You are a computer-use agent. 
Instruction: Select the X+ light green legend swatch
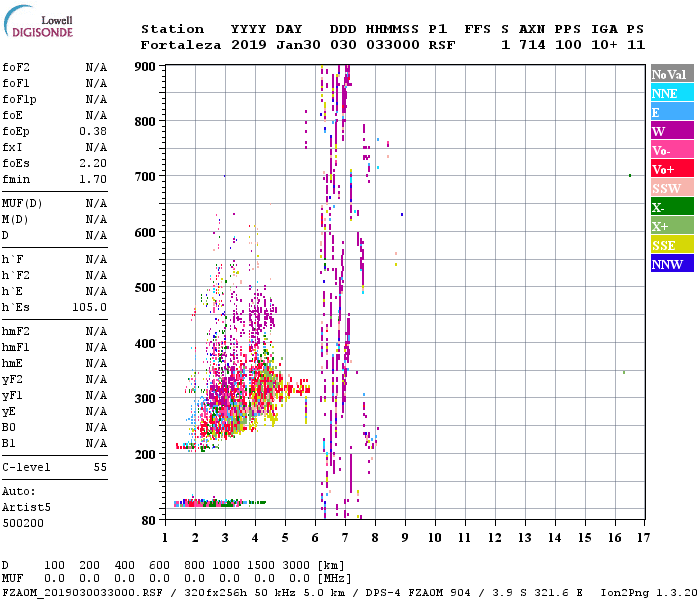point(672,225)
